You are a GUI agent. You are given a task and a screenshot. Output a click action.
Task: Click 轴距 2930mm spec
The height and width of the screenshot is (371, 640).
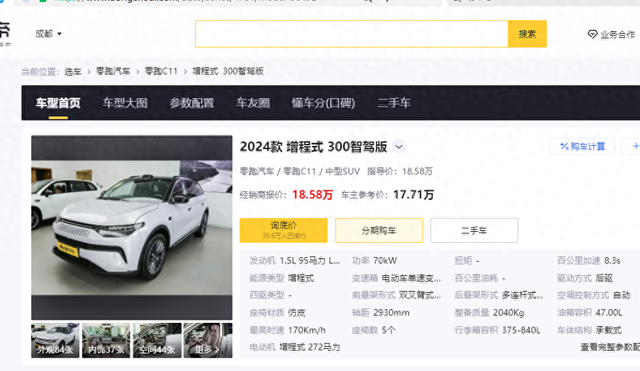pyautogui.click(x=380, y=313)
